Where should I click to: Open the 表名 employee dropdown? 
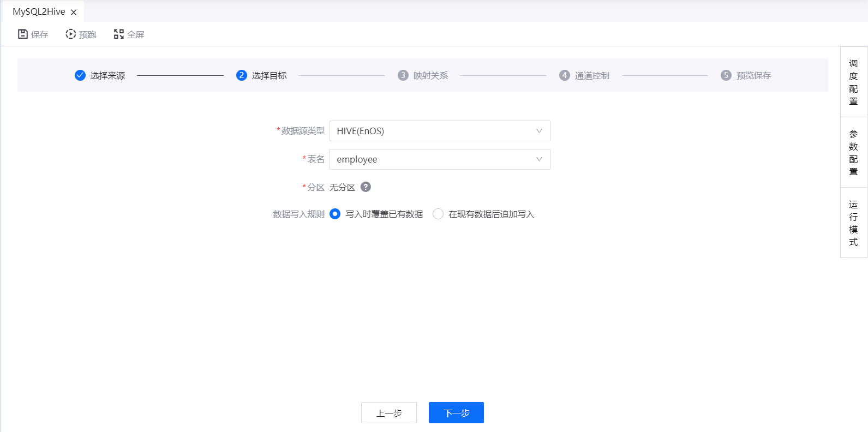pos(440,159)
